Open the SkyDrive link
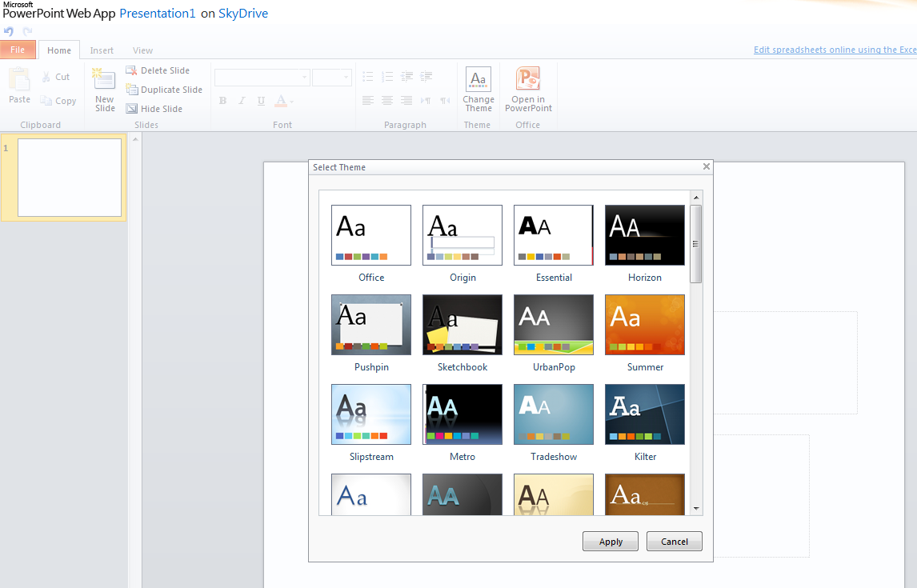 coord(243,13)
